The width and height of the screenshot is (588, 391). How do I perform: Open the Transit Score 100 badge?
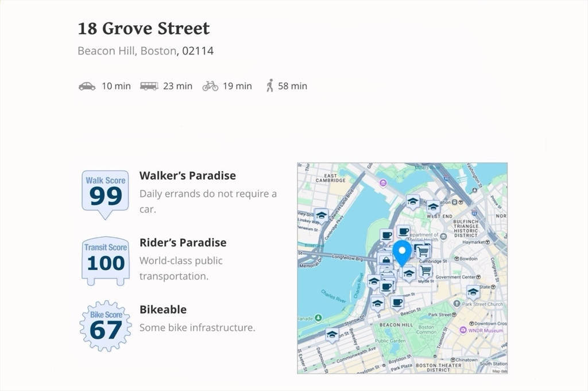105,260
